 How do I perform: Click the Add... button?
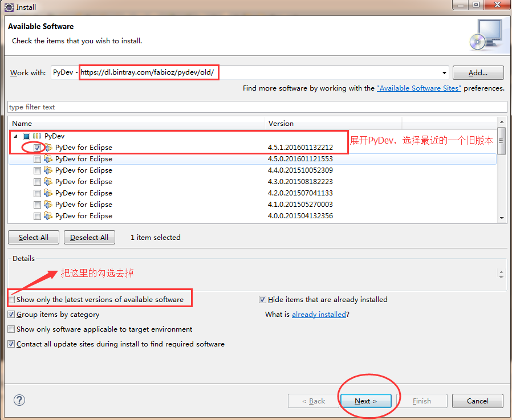coord(478,73)
